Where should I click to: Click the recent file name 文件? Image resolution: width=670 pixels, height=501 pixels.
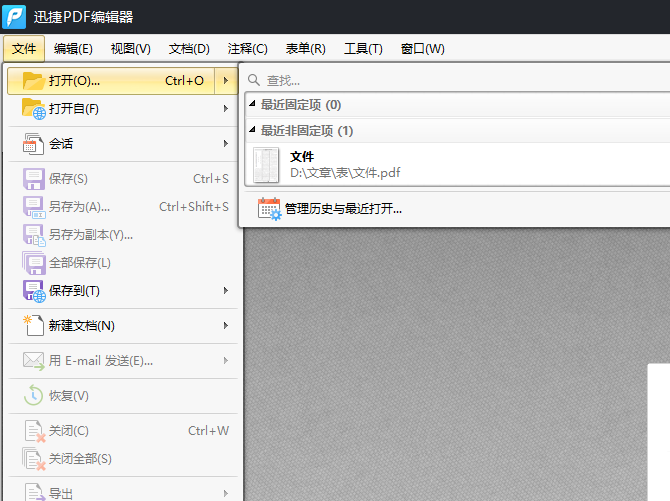pos(302,156)
